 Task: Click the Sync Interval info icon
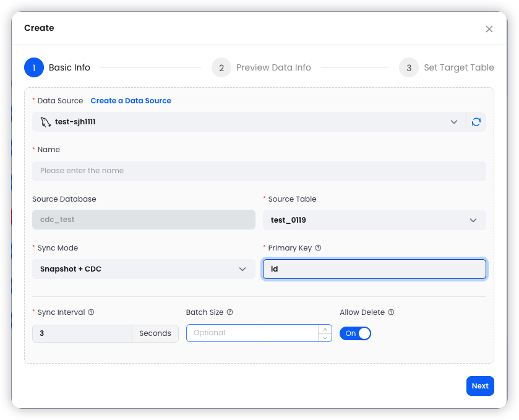coord(90,312)
